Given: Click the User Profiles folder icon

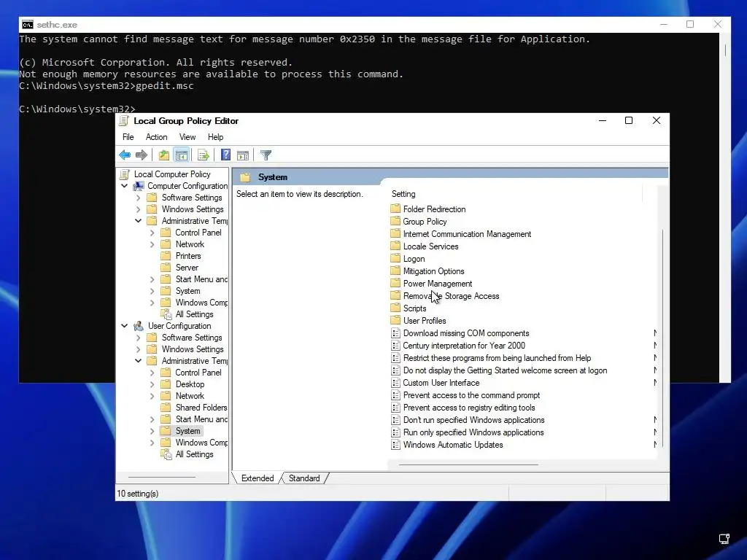Looking at the screenshot, I should pyautogui.click(x=395, y=320).
